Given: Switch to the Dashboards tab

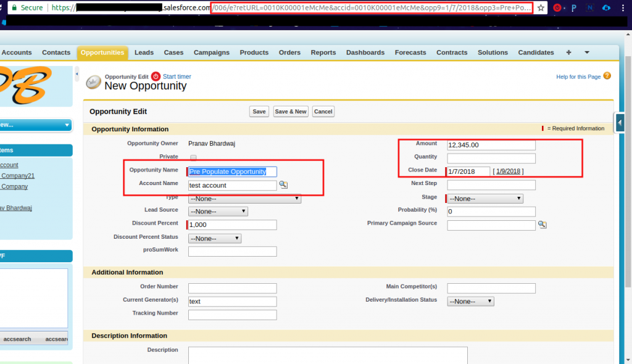Looking at the screenshot, I should 365,52.
